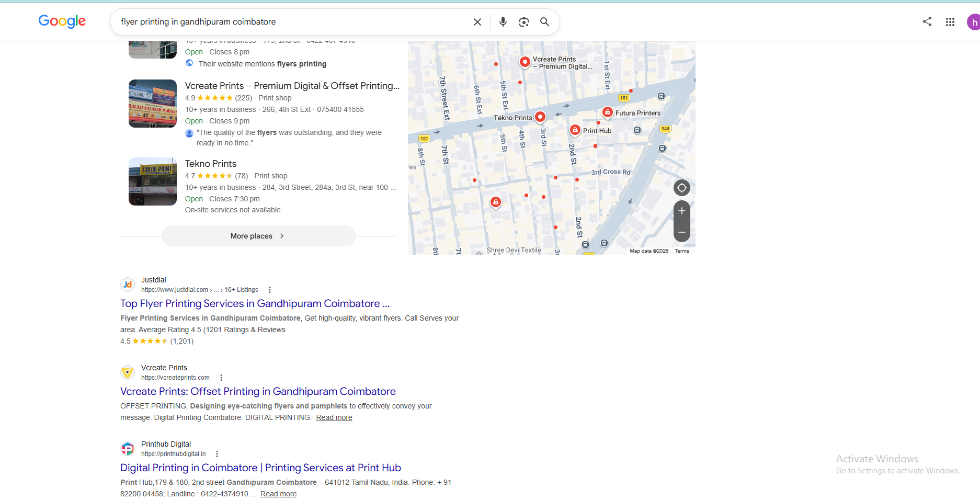
Task: Zoom out on the map
Action: (682, 232)
